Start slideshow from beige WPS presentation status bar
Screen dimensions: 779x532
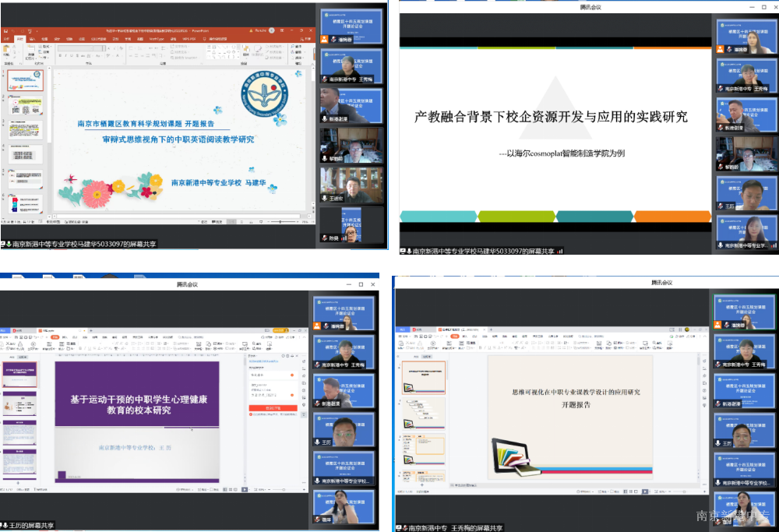coord(644,491)
